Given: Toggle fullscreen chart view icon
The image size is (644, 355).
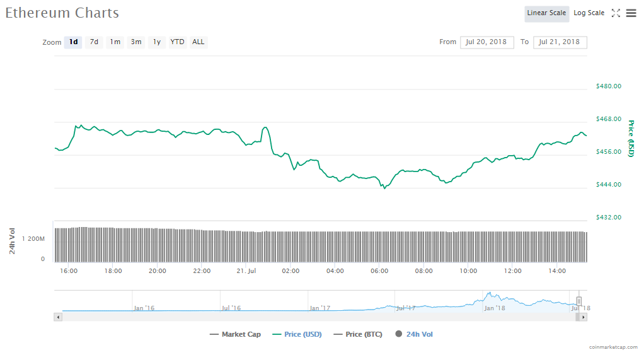Looking at the screenshot, I should pos(616,13).
